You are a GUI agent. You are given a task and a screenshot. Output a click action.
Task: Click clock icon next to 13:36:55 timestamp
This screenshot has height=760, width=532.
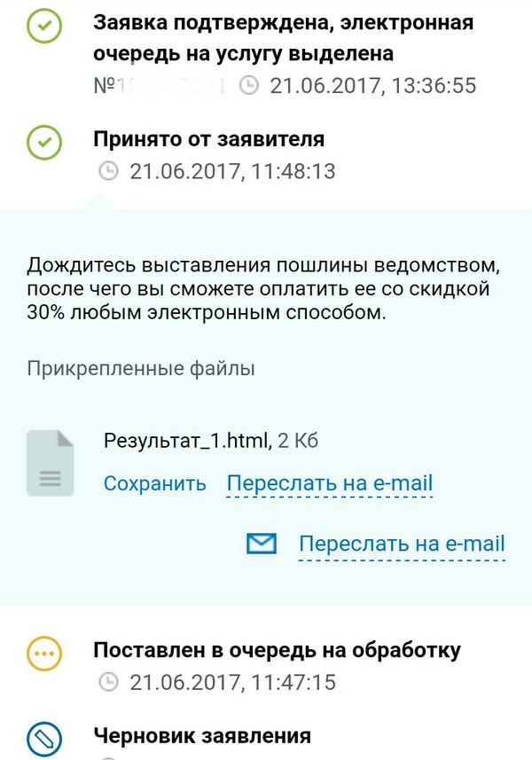click(x=251, y=86)
